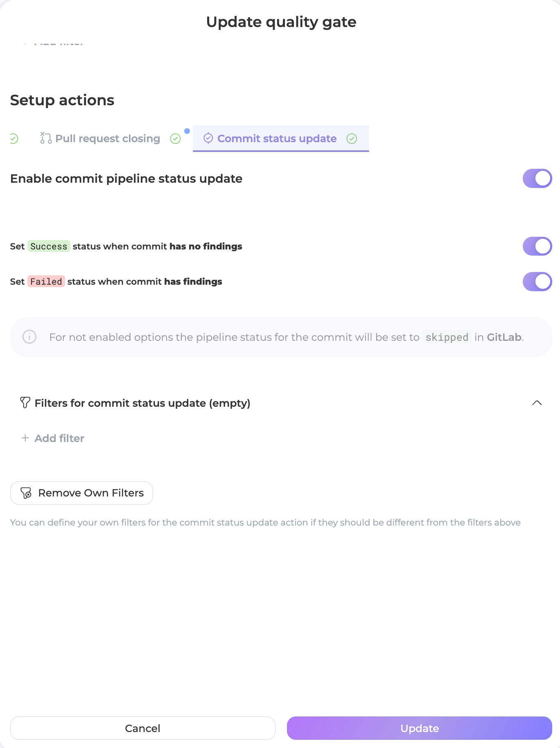Screen dimensions: 560x748
Task: Click the commit icon on Commit status update tab
Action: [x=208, y=138]
